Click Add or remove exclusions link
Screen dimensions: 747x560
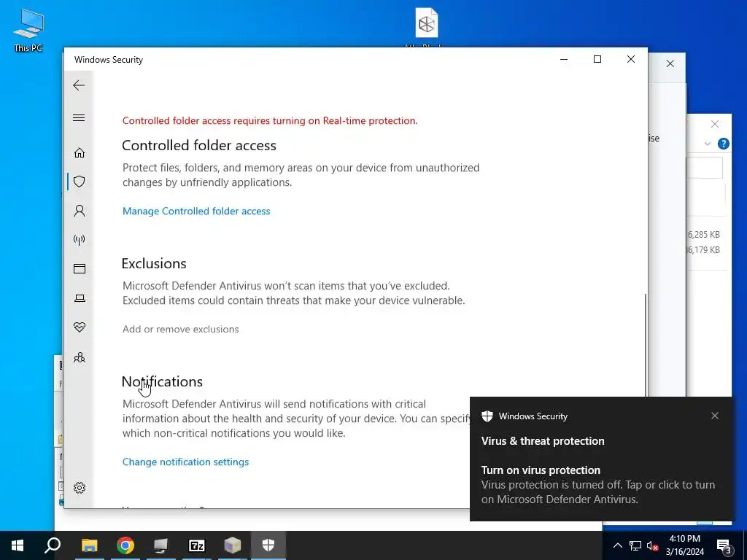pyautogui.click(x=181, y=329)
